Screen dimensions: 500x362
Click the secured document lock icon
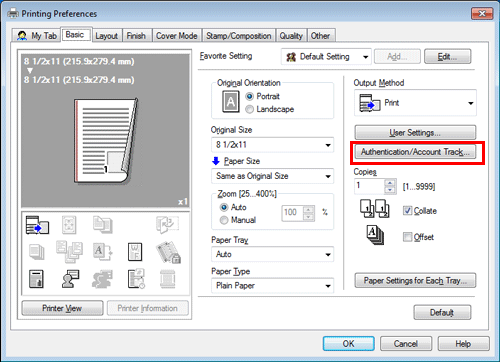169,253
